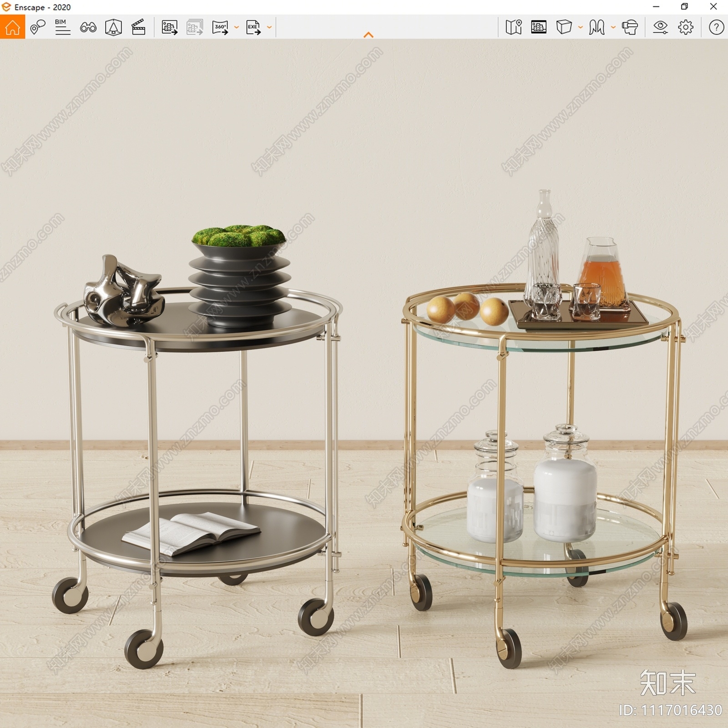Viewport: 728px width, 728px height.
Task: Open Collaborative Annotations speech bubble pin icon
Action: (38, 27)
